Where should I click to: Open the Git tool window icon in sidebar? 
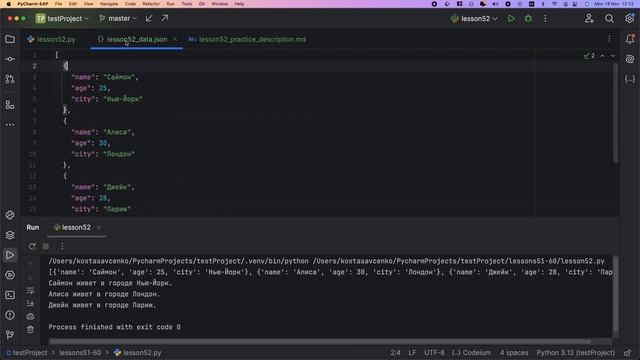coord(10,335)
